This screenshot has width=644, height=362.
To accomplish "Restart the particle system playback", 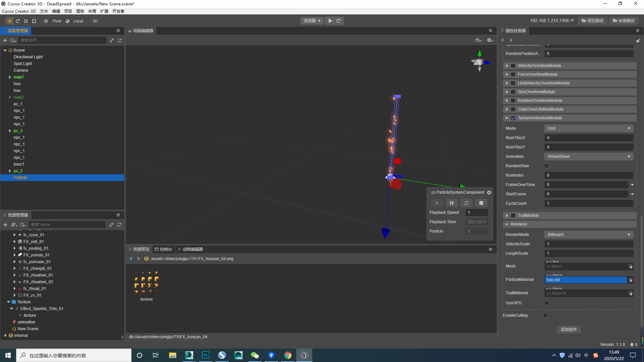I will pyautogui.click(x=466, y=203).
